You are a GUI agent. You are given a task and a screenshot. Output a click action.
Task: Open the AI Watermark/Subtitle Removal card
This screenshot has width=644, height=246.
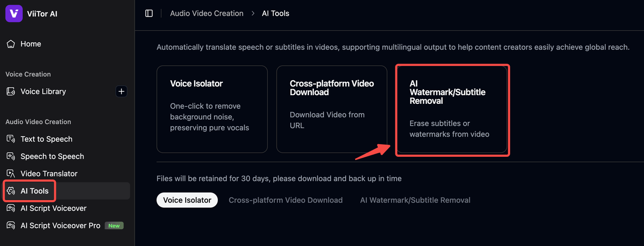[451, 109]
